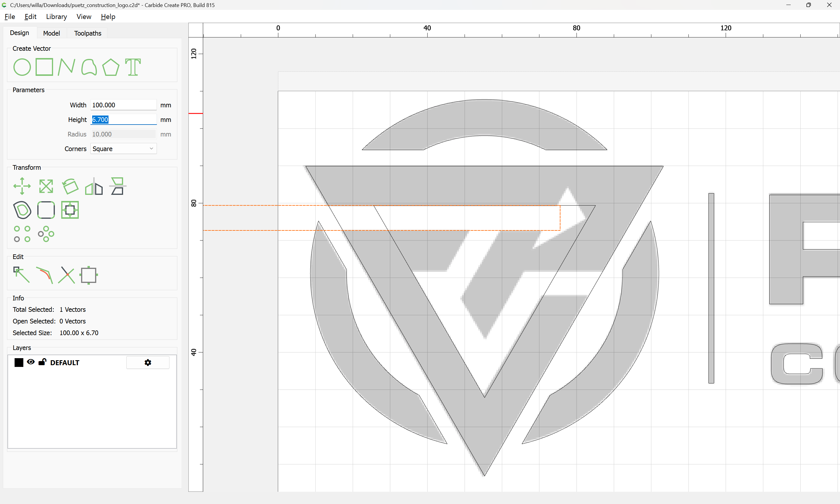Open the Help menu
This screenshot has height=504, width=840.
(x=108, y=17)
